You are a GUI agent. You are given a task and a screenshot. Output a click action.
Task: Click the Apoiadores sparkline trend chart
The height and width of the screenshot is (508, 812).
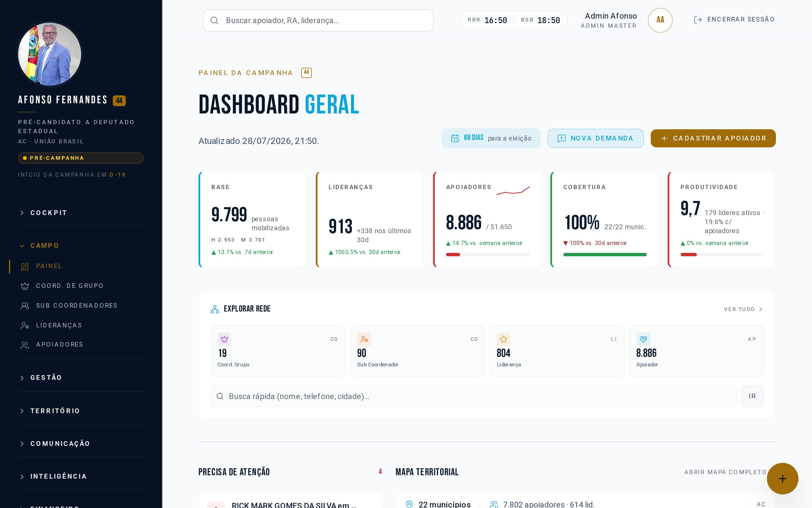(513, 190)
